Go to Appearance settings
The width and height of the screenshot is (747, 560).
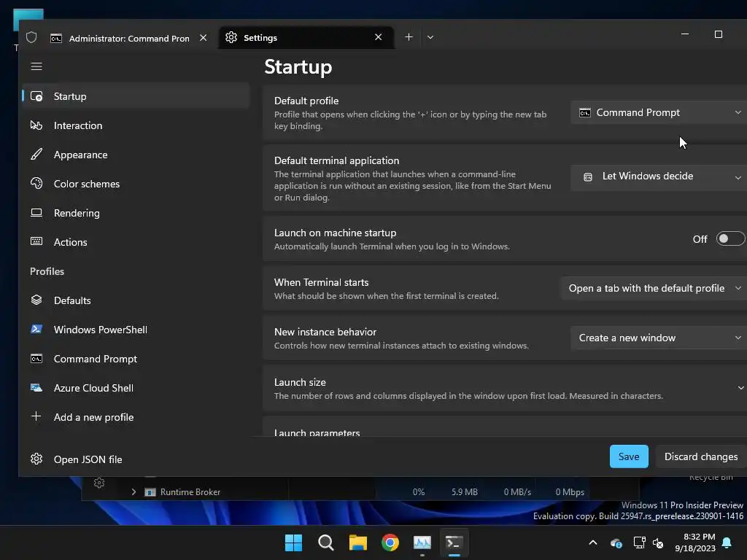(x=136, y=155)
